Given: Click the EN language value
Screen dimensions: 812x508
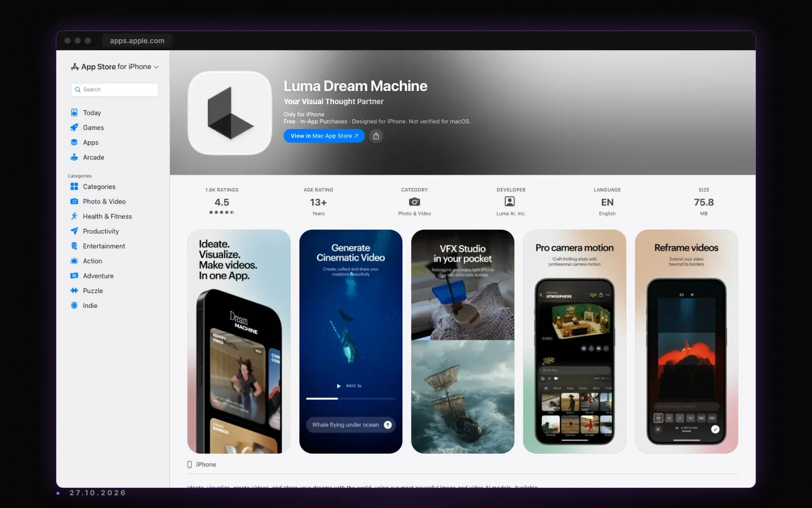Looking at the screenshot, I should [x=607, y=202].
